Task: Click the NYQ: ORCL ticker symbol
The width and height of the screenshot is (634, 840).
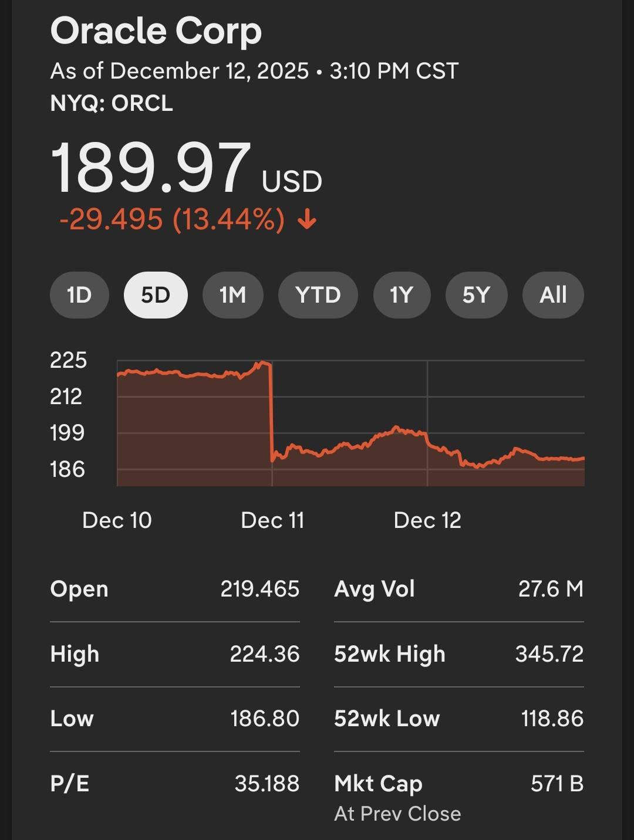Action: [112, 104]
